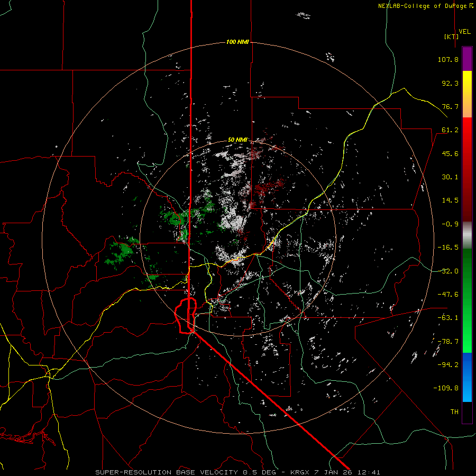Screen dimensions: 476x476
Task: Click the 45.6 velocity scale value
Action: click(450, 153)
